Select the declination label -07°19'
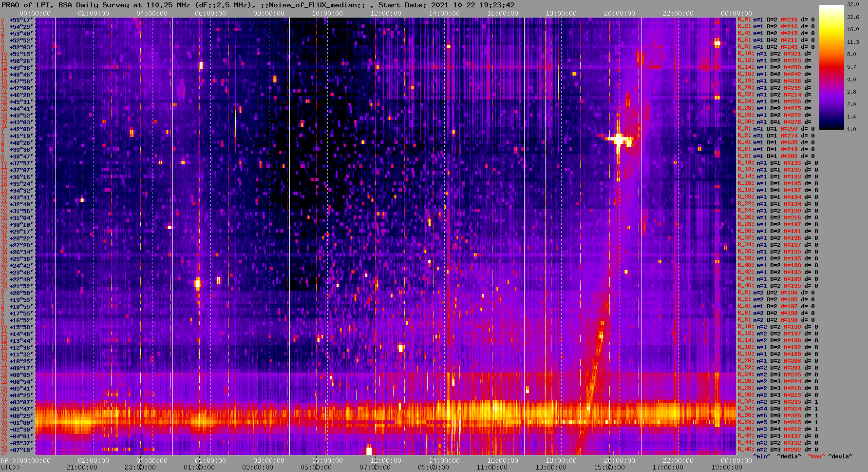This screenshot has width=868, height=472. pyautogui.click(x=20, y=450)
